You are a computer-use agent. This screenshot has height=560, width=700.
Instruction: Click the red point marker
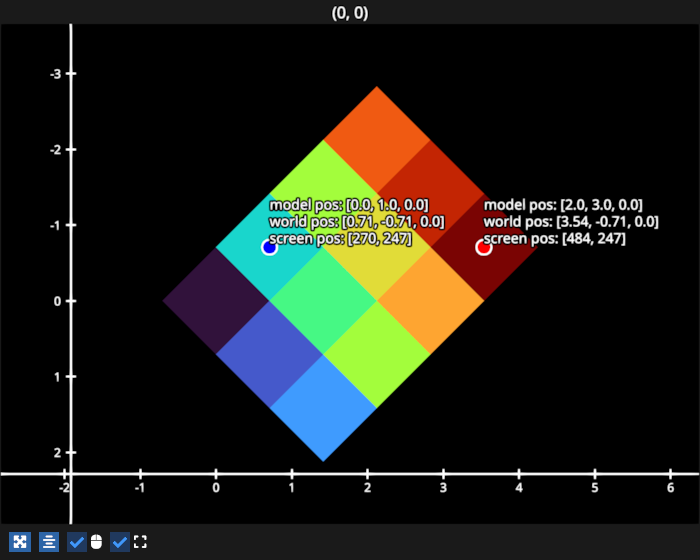pyautogui.click(x=484, y=247)
